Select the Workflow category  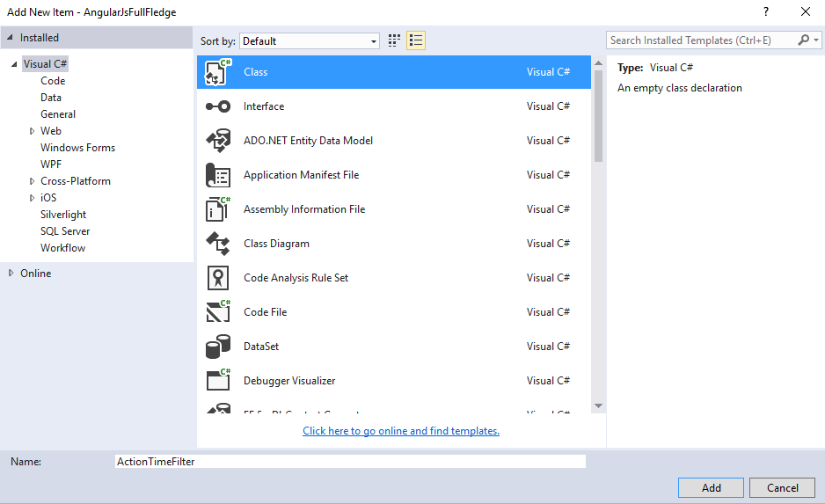[62, 248]
